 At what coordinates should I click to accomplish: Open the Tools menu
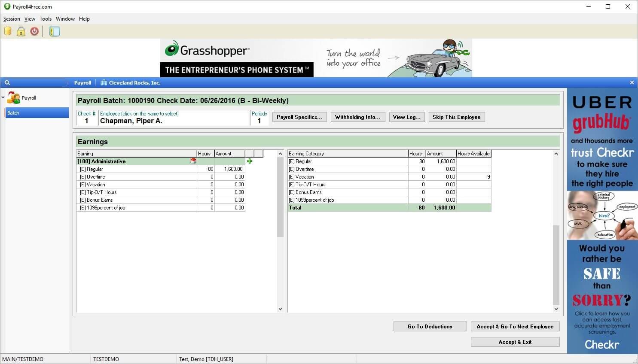[x=45, y=18]
